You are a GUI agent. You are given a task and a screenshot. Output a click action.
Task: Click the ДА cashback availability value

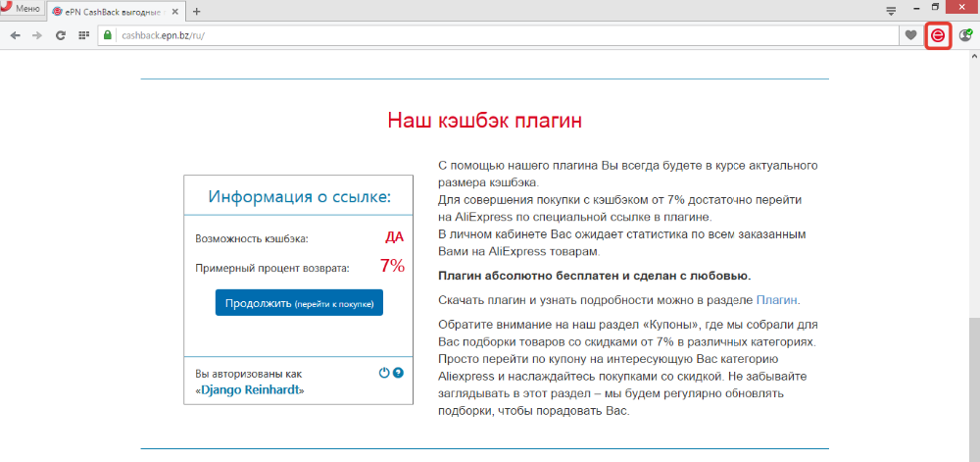(394, 237)
